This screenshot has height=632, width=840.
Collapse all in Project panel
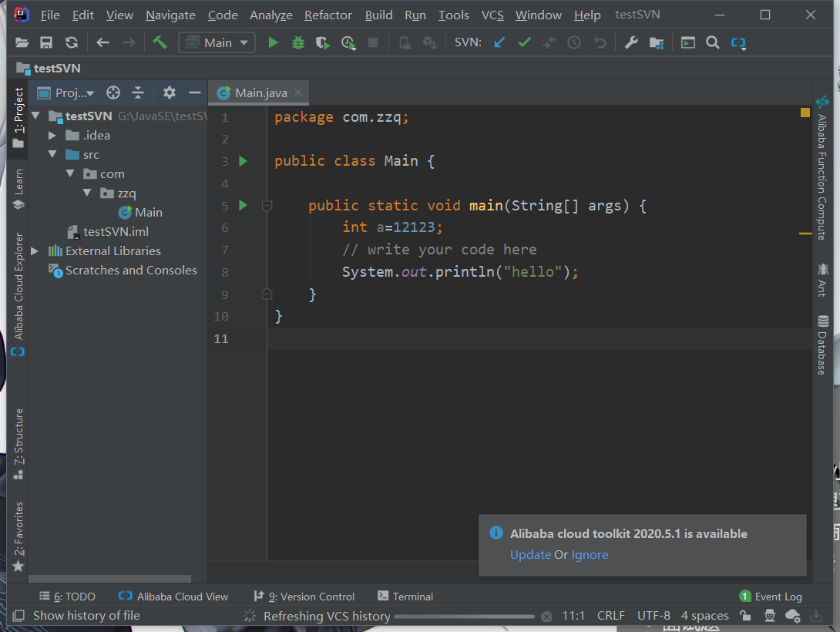pos(138,92)
